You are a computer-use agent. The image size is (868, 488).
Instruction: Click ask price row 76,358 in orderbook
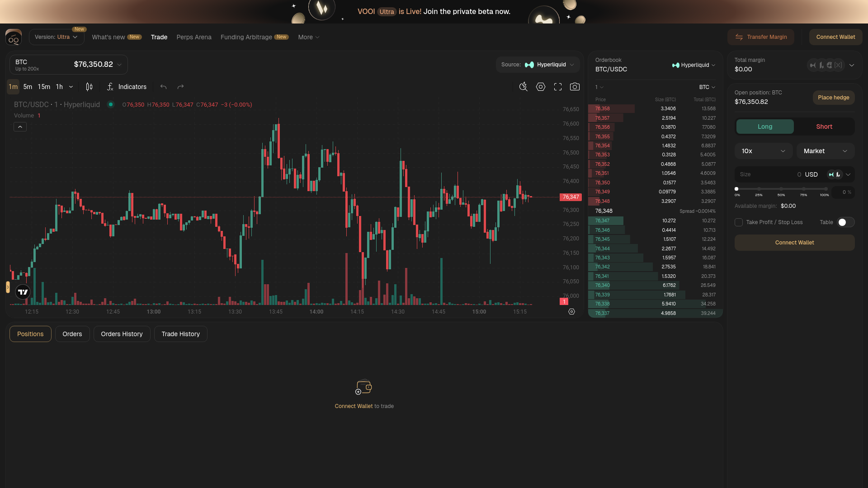655,108
